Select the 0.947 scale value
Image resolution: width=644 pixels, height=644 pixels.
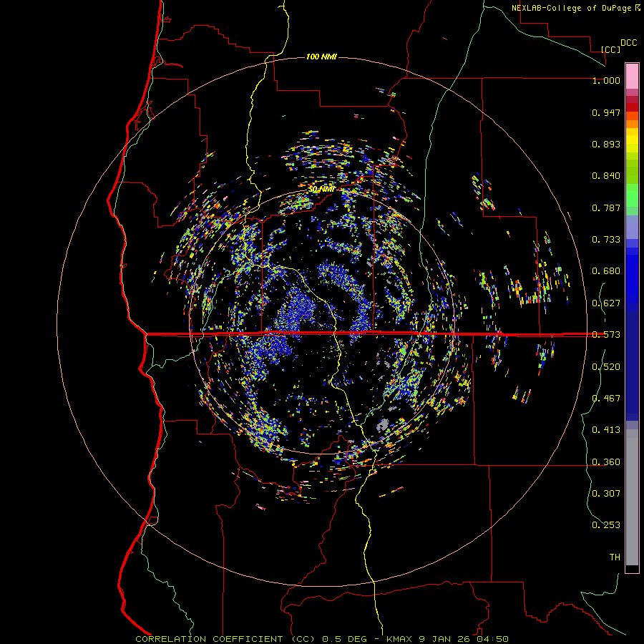tap(606, 112)
